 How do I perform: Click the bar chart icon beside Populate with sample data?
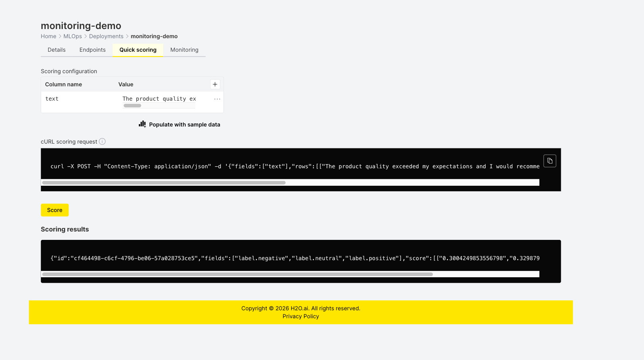pos(142,124)
